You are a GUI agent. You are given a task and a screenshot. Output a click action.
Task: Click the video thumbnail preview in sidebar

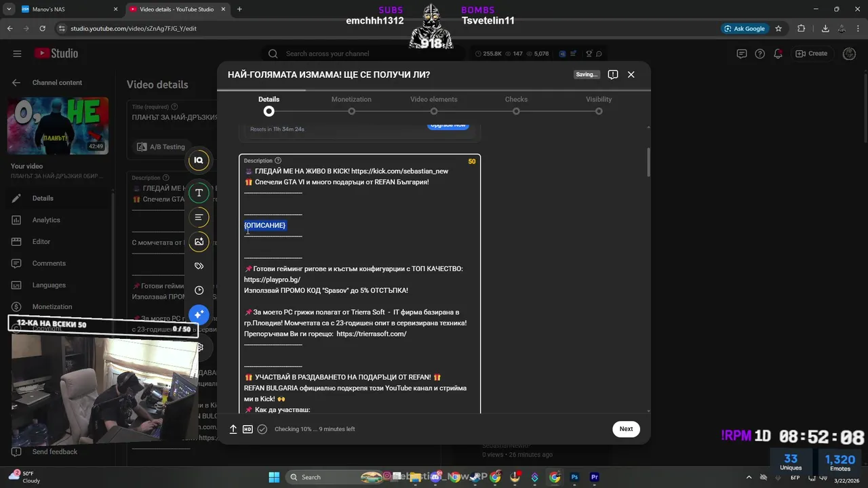coord(58,126)
